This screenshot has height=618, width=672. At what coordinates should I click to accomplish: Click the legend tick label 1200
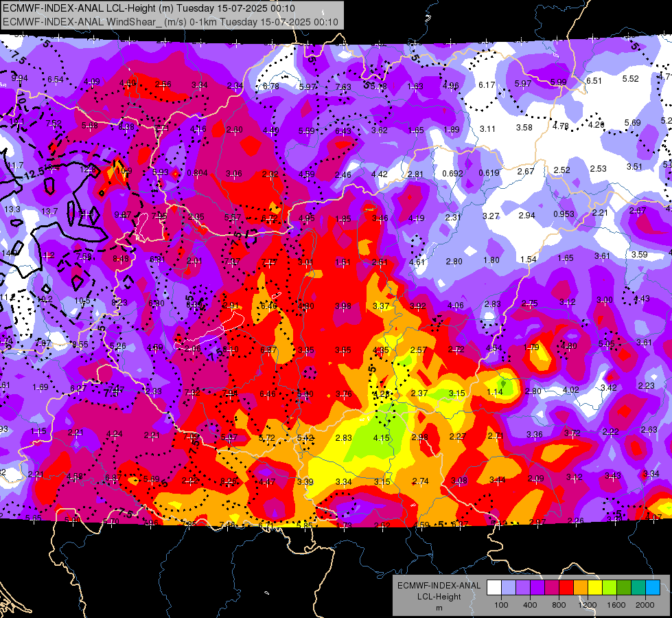[x=588, y=605]
